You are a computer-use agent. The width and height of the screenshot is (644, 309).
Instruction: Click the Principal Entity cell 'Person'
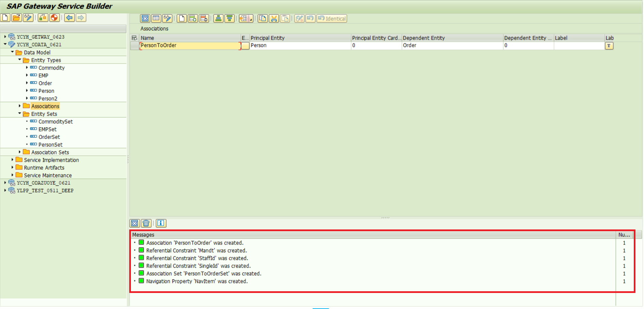(300, 45)
